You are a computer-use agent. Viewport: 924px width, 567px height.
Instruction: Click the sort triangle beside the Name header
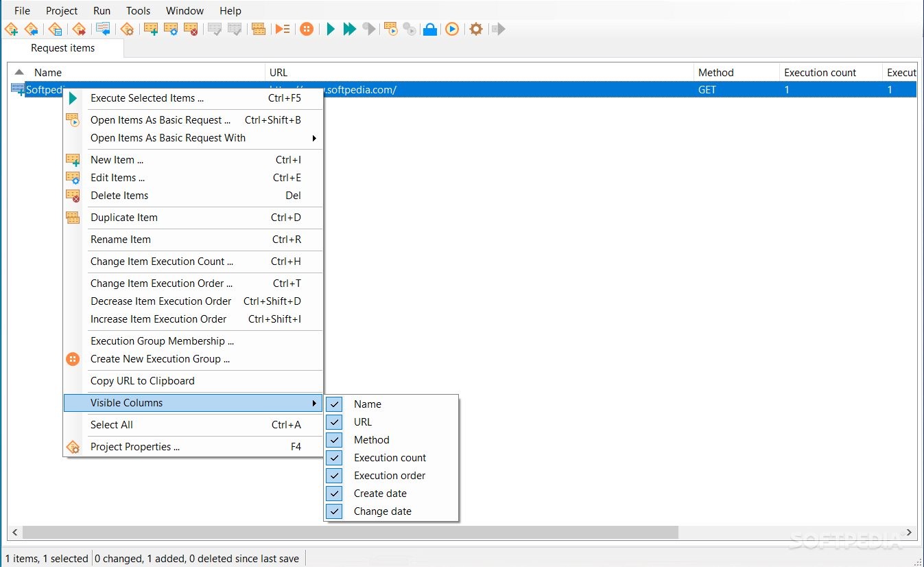click(x=19, y=72)
